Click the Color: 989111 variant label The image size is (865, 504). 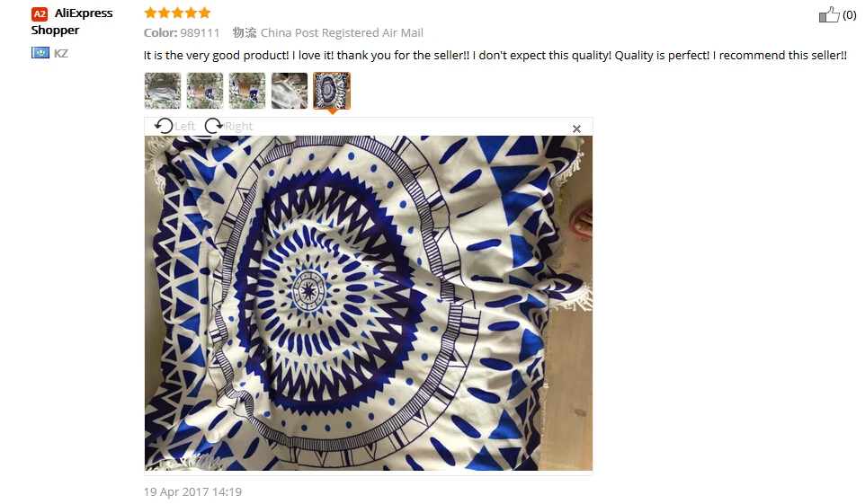point(182,32)
